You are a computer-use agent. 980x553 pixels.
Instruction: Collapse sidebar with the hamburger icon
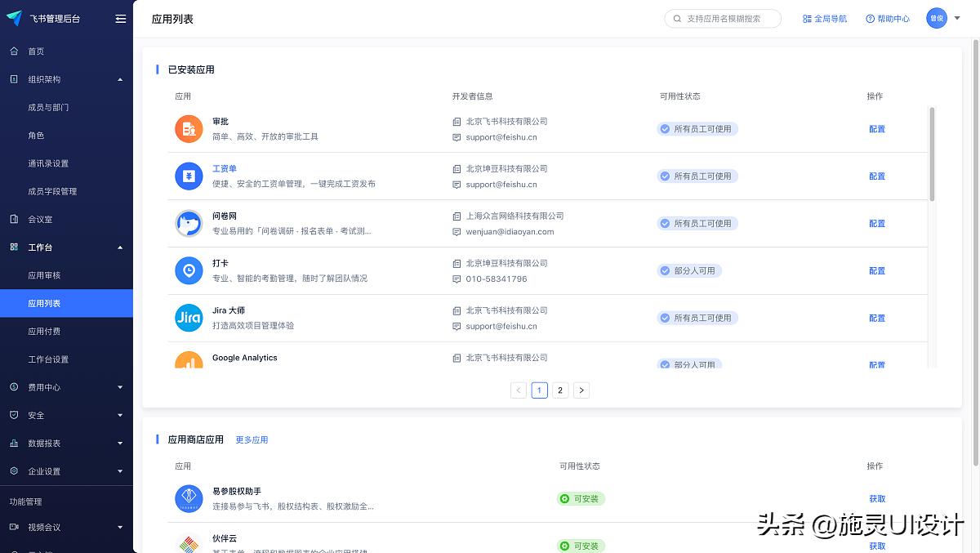(x=120, y=18)
